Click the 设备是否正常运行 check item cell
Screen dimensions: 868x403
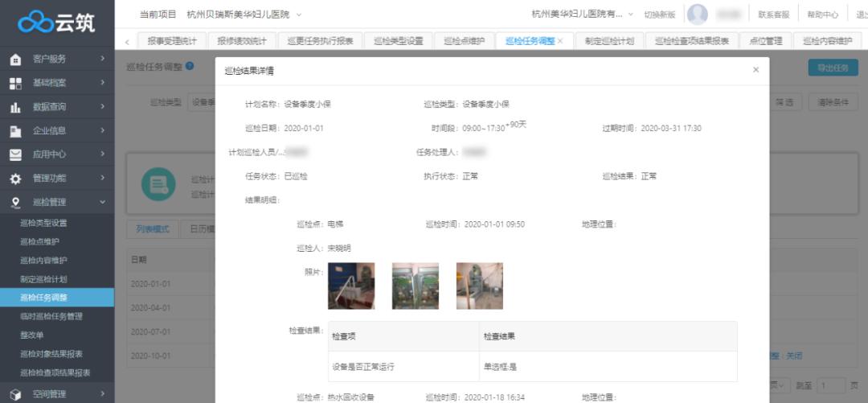pyautogui.click(x=403, y=367)
